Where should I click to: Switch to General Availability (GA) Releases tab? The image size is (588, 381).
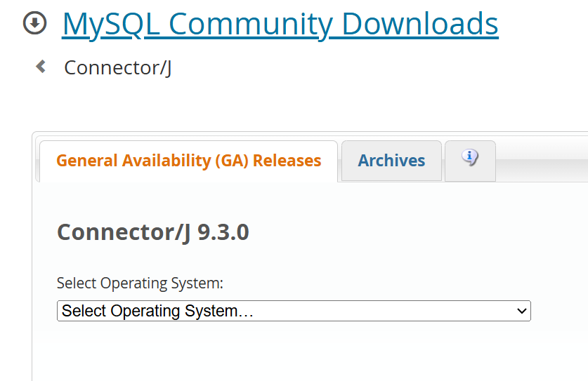188,161
